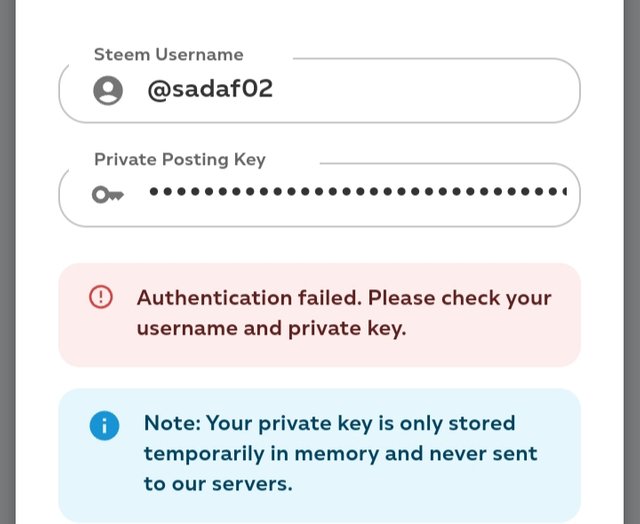The image size is (640, 524).
Task: Click the "Private Posting Key" field label
Action: pyautogui.click(x=179, y=159)
